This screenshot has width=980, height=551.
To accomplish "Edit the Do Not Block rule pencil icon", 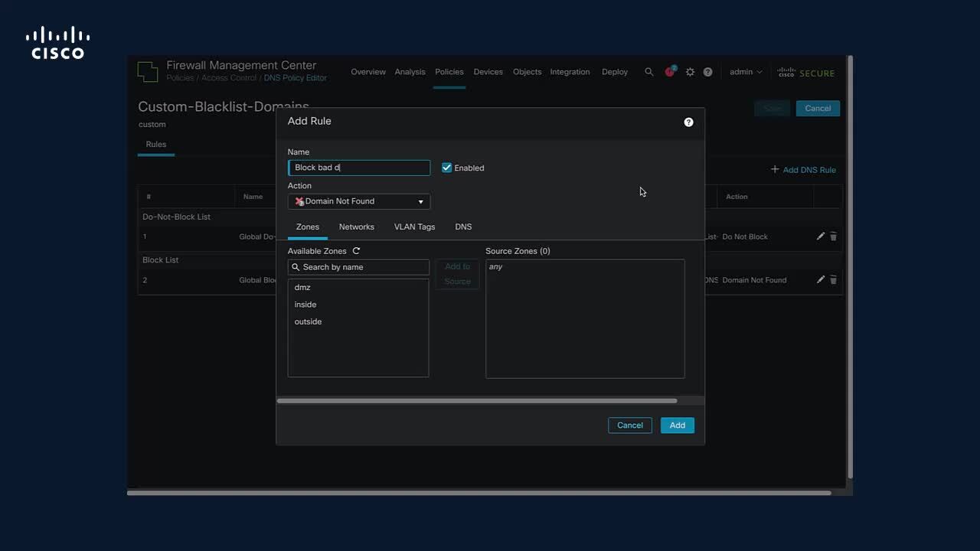I will click(x=820, y=236).
